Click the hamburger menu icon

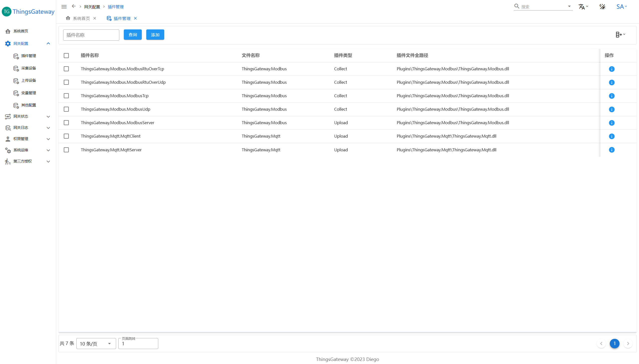point(64,7)
